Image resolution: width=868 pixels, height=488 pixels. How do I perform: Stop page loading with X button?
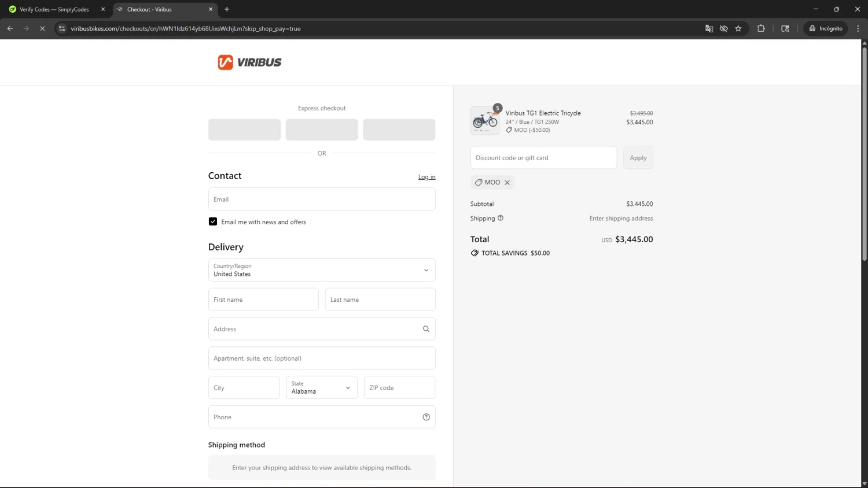coord(42,28)
